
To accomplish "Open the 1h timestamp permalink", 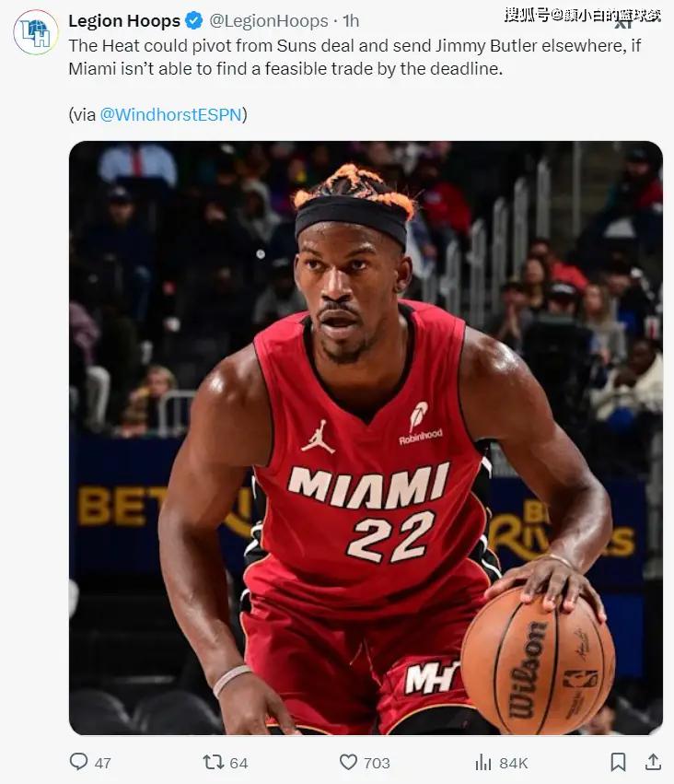I will click(351, 21).
